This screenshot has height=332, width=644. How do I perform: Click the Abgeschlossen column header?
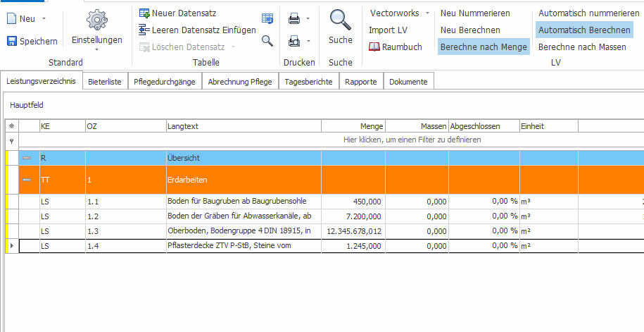point(484,126)
